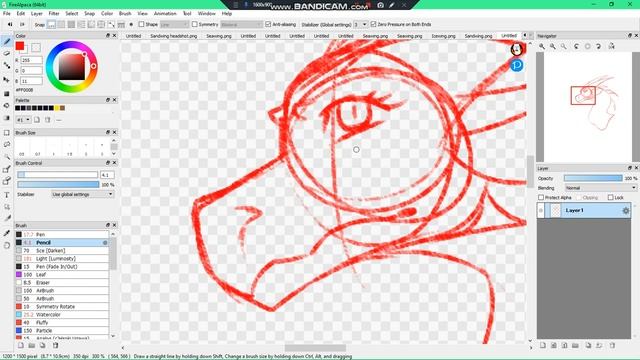Toggle the Anti-aliasing checkbox
The width and height of the screenshot is (640, 360).
point(268,24)
